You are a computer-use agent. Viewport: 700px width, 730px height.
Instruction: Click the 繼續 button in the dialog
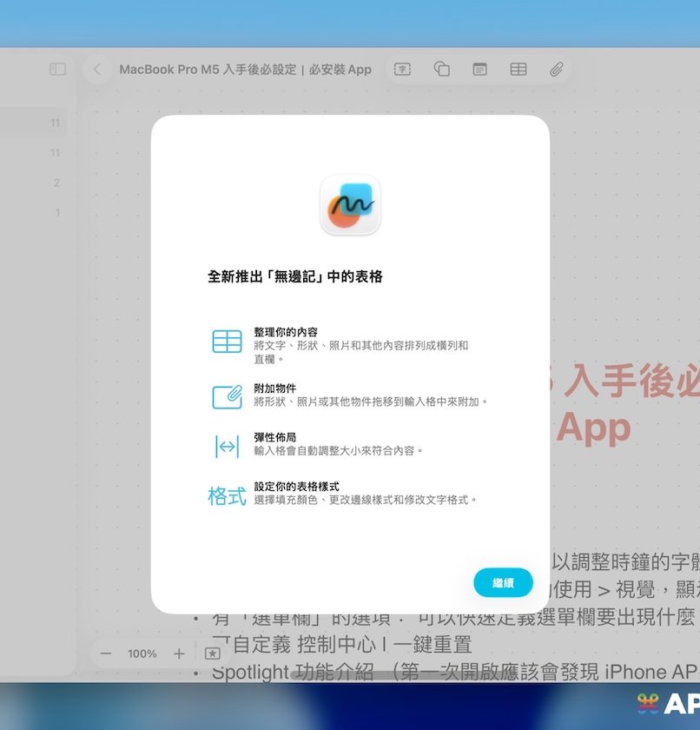click(503, 582)
